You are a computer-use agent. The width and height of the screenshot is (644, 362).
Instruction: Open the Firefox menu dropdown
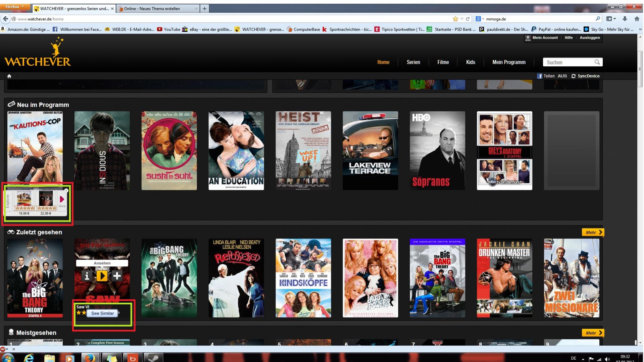click(15, 6)
